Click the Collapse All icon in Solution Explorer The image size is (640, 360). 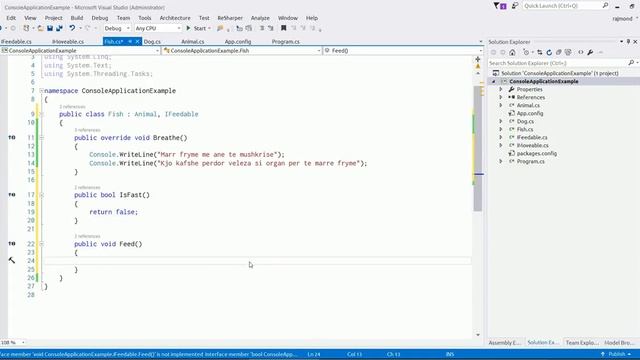point(558,52)
